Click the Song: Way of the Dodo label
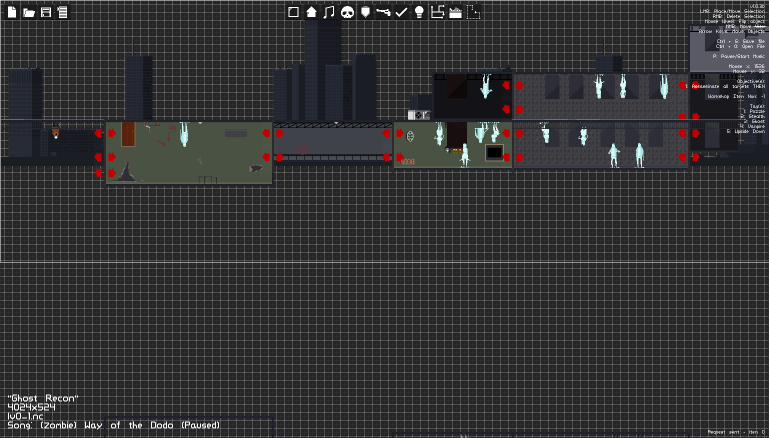Viewport: 769px width, 438px height. pyautogui.click(x=114, y=425)
